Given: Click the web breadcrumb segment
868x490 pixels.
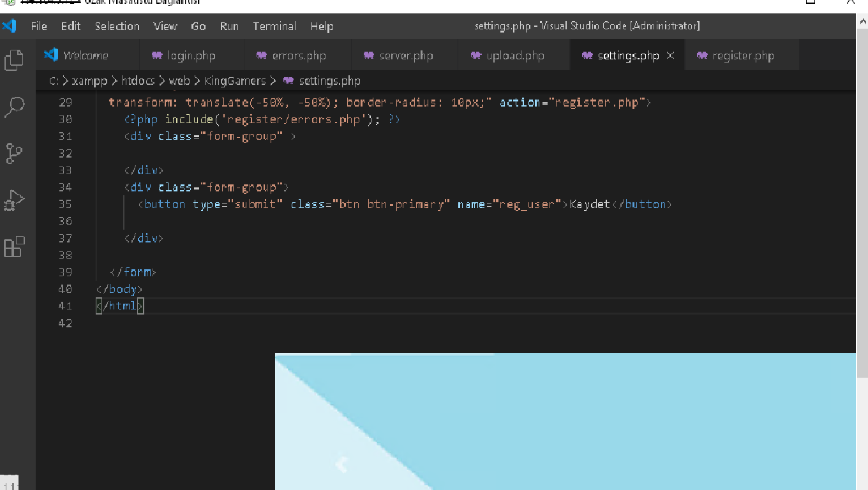Looking at the screenshot, I should point(179,81).
